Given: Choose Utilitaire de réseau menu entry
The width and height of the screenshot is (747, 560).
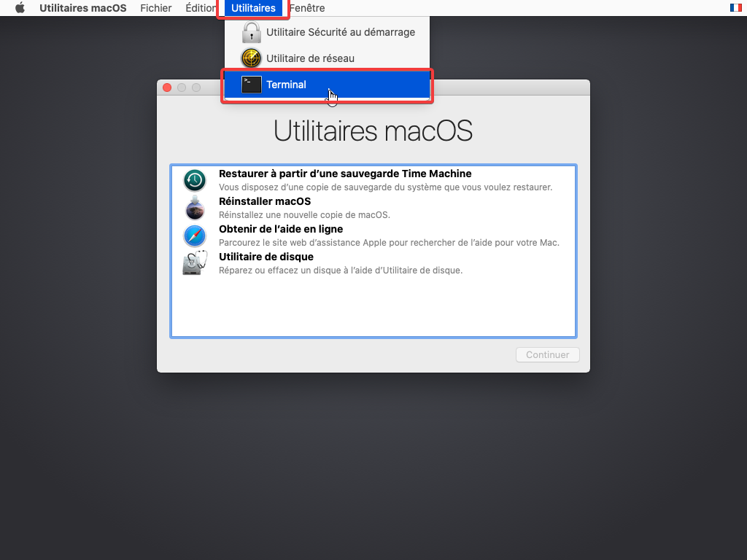Looking at the screenshot, I should [328, 58].
